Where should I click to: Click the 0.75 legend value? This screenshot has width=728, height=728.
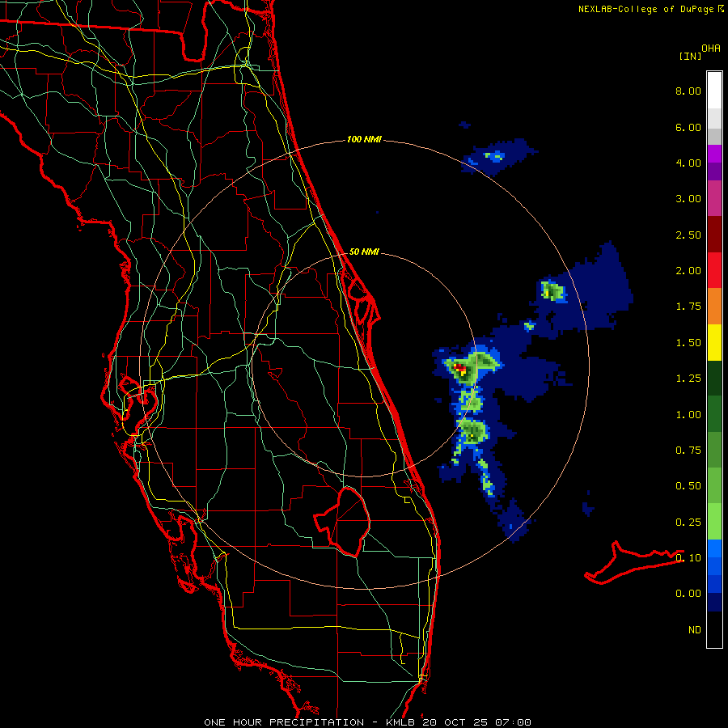(x=688, y=451)
